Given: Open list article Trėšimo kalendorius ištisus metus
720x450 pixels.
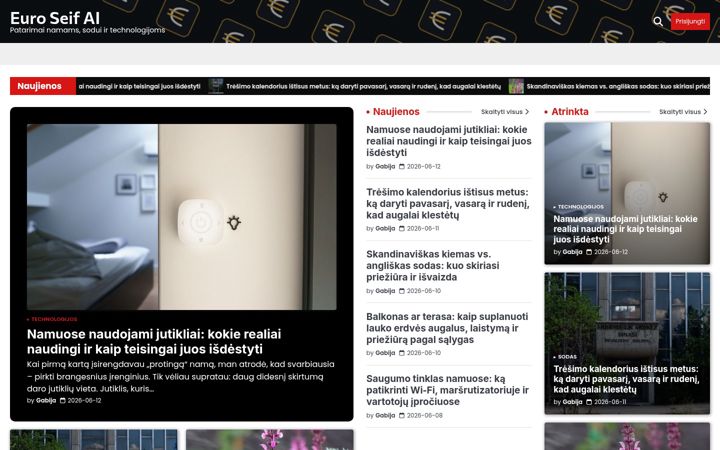Looking at the screenshot, I should click(448, 203).
